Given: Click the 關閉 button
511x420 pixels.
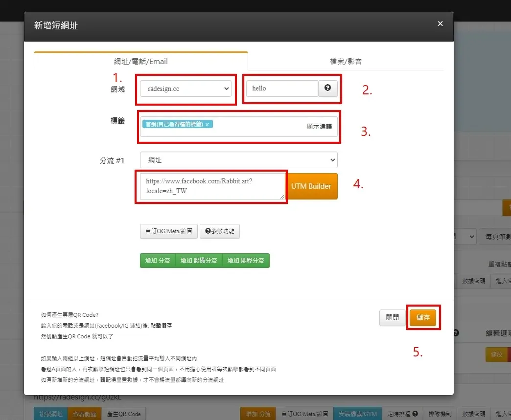Looking at the screenshot, I should tap(393, 317).
